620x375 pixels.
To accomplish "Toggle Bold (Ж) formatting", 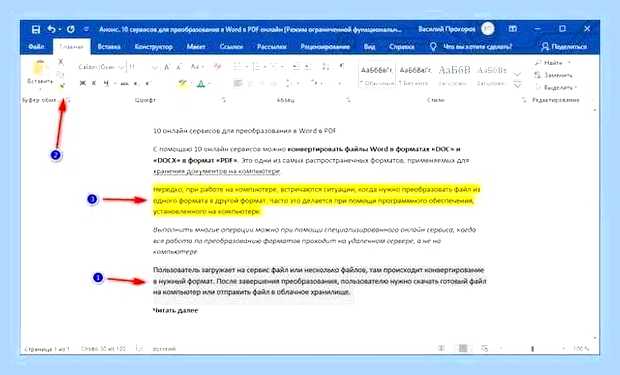I will pyautogui.click(x=83, y=83).
